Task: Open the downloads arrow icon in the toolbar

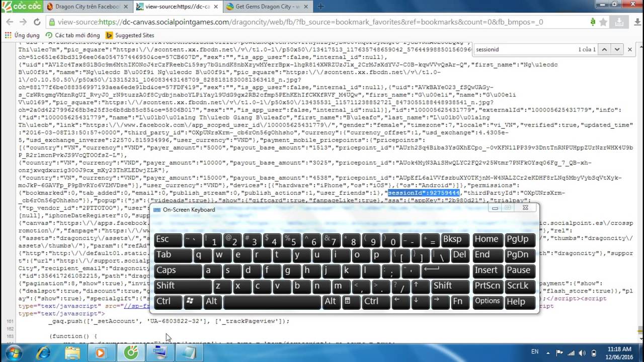Action: pos(620,22)
